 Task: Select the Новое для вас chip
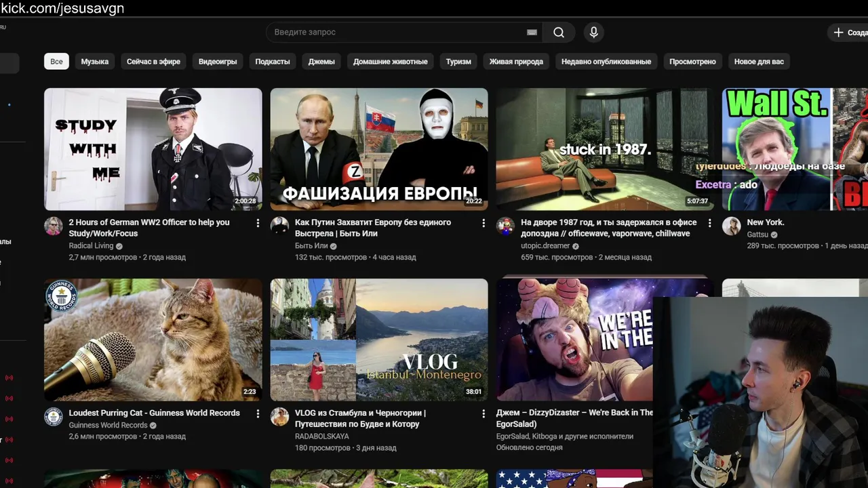(x=759, y=61)
